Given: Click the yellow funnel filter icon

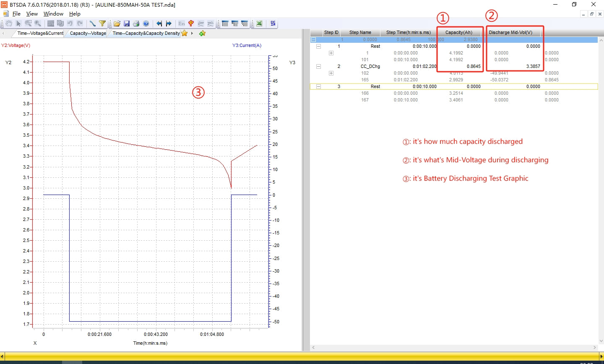Looking at the screenshot, I should pyautogui.click(x=102, y=23).
